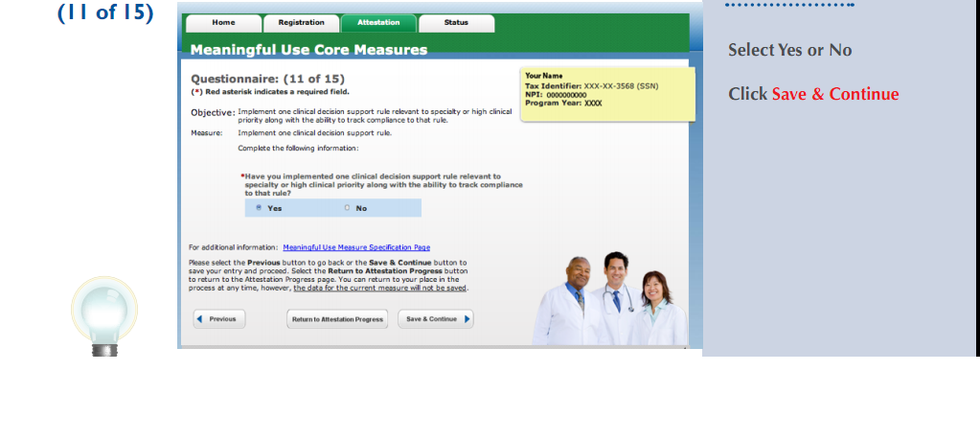Screen dimensions: 980x441
Task: Select the Yes radio button
Action: tap(259, 208)
